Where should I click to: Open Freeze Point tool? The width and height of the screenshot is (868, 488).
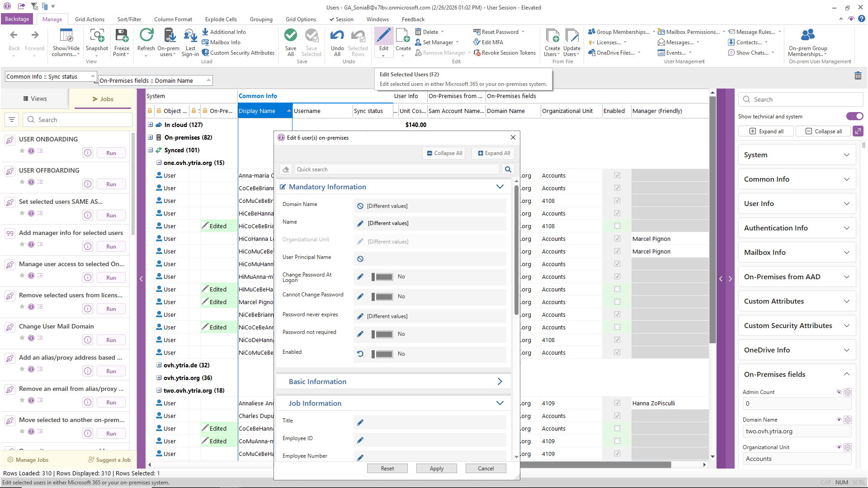click(x=122, y=42)
